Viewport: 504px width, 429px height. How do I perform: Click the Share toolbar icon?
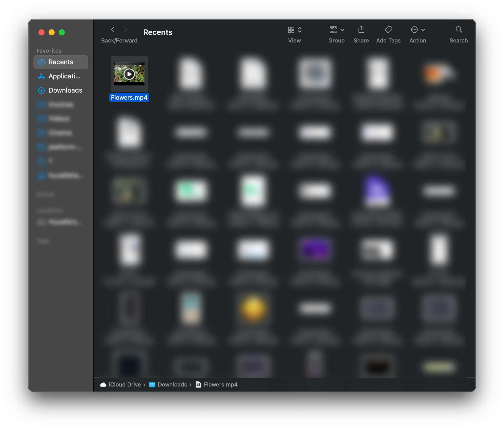(x=361, y=30)
